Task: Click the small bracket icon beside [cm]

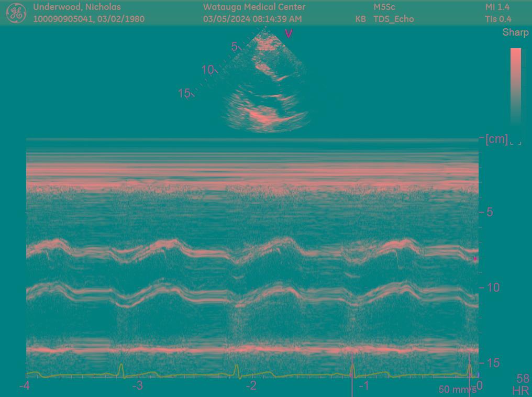Action: [x=515, y=140]
